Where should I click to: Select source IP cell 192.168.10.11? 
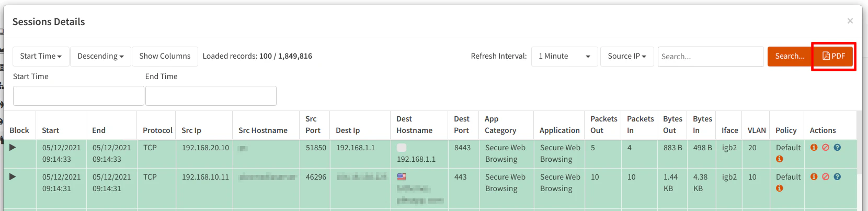(x=205, y=177)
